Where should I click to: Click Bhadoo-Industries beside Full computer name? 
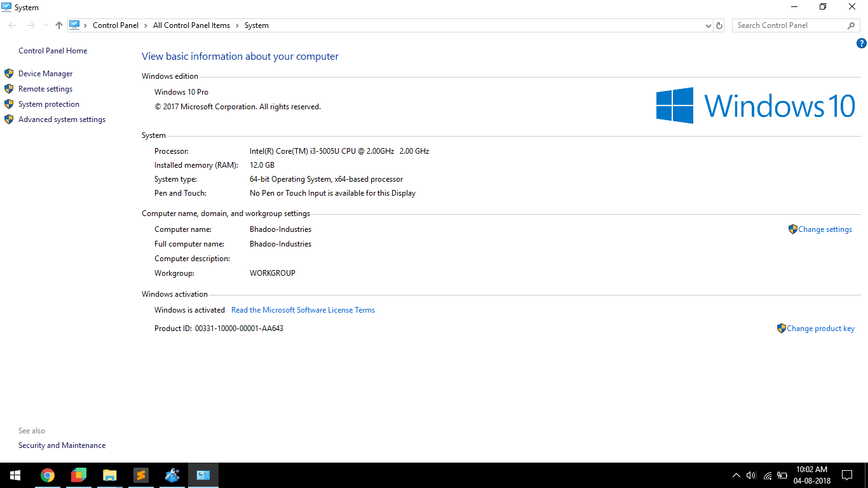coord(280,244)
